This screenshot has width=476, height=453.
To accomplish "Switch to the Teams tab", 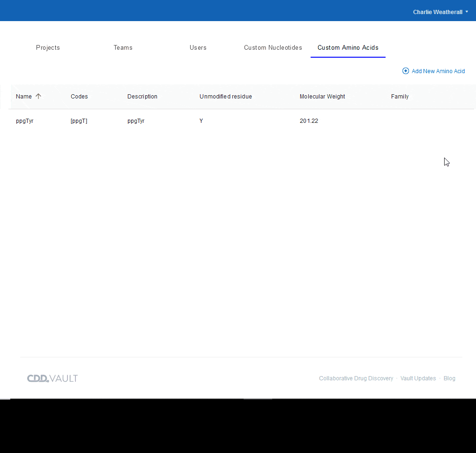I will pyautogui.click(x=123, y=48).
